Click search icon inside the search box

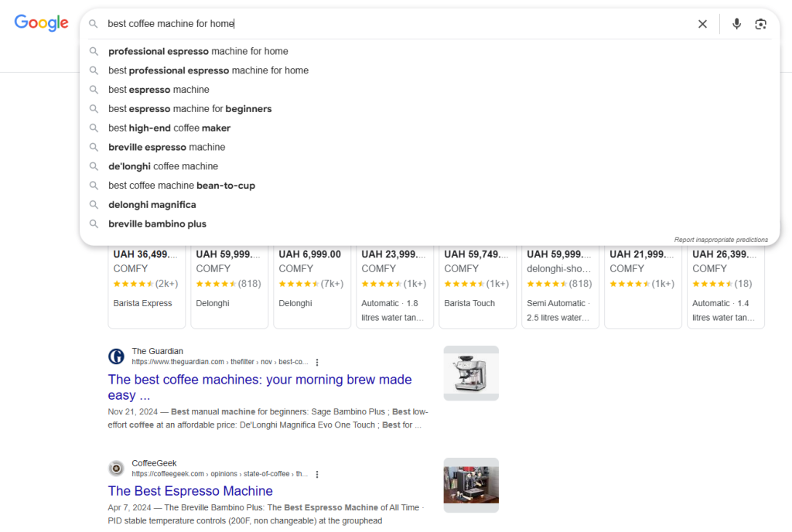pyautogui.click(x=94, y=24)
